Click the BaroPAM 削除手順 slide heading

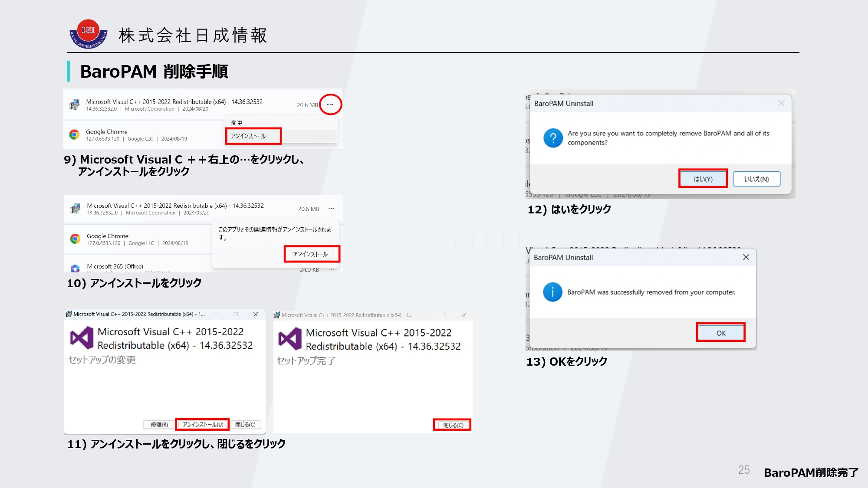point(154,72)
